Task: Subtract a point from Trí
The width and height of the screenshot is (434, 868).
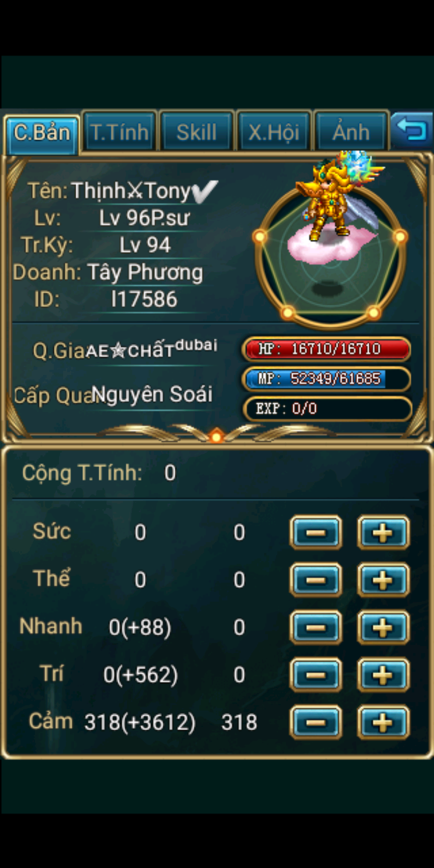Action: [x=316, y=675]
